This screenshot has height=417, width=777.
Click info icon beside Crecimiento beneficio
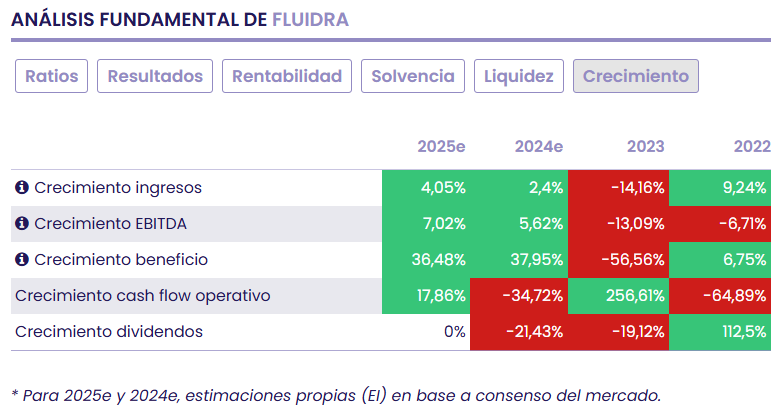[22, 260]
